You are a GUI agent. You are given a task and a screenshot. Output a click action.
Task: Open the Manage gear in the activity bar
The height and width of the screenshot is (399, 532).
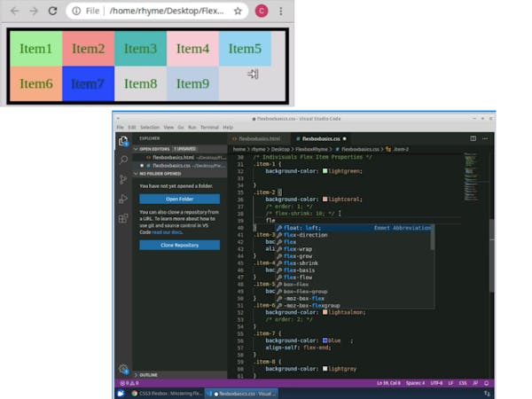coord(123,369)
